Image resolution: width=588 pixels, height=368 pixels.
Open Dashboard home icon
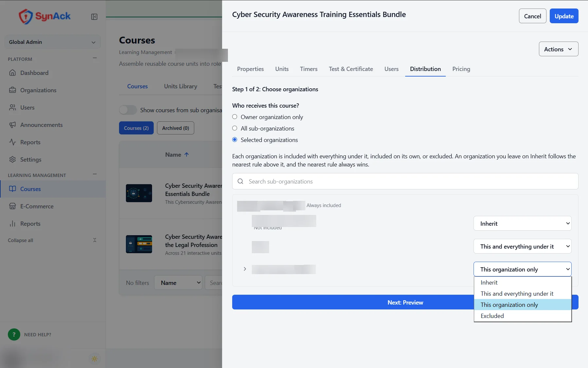coord(12,73)
